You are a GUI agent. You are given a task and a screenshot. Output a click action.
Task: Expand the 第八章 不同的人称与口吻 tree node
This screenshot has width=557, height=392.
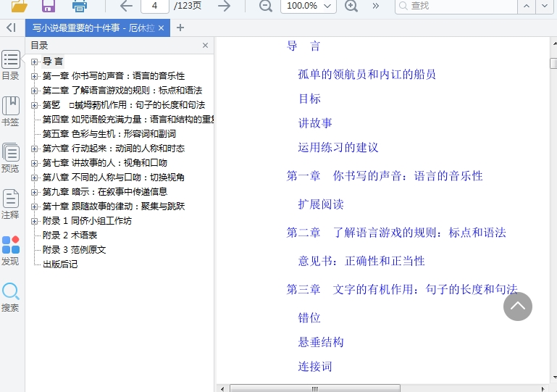pyautogui.click(x=34, y=178)
